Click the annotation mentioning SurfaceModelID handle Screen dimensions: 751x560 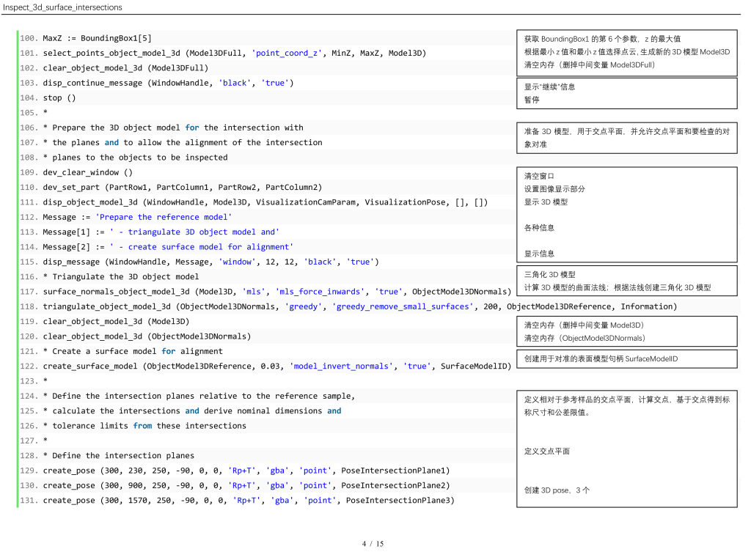pyautogui.click(x=601, y=358)
